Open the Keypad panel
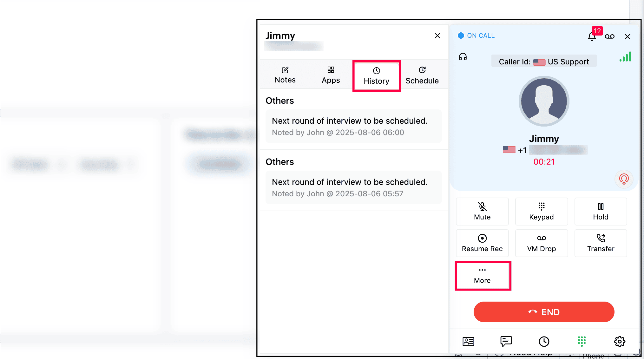The image size is (644, 359). 541,212
